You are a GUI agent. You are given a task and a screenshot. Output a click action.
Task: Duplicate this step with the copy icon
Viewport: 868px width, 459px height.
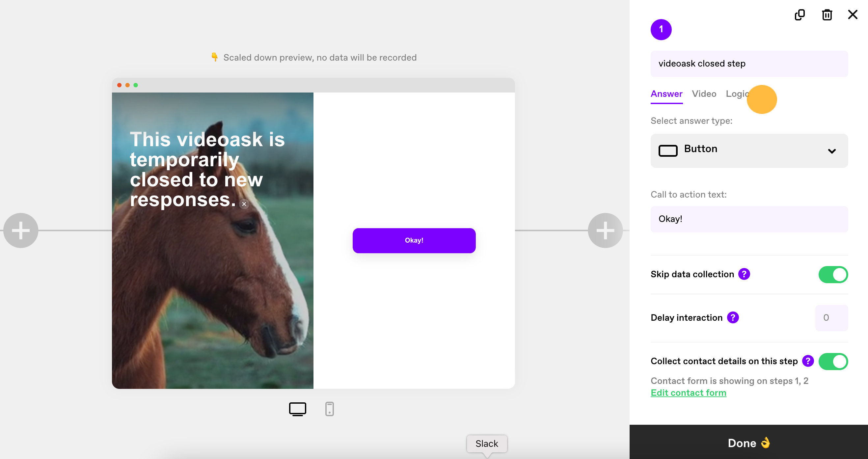pyautogui.click(x=800, y=15)
